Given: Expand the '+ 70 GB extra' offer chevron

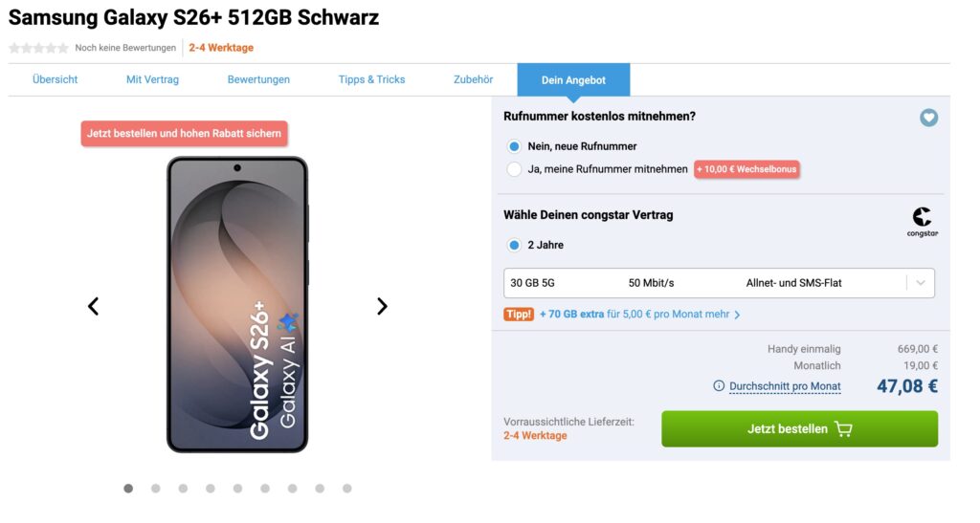Looking at the screenshot, I should tap(737, 315).
